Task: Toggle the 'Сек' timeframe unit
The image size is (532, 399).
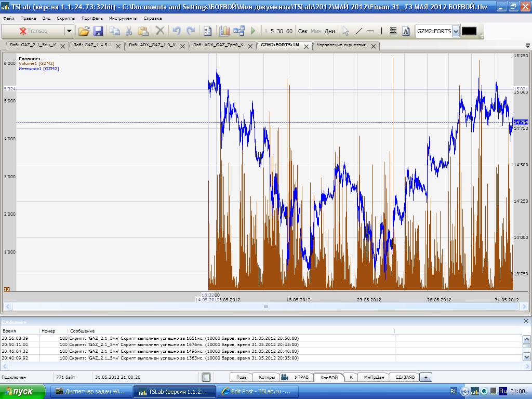Action: tap(303, 31)
